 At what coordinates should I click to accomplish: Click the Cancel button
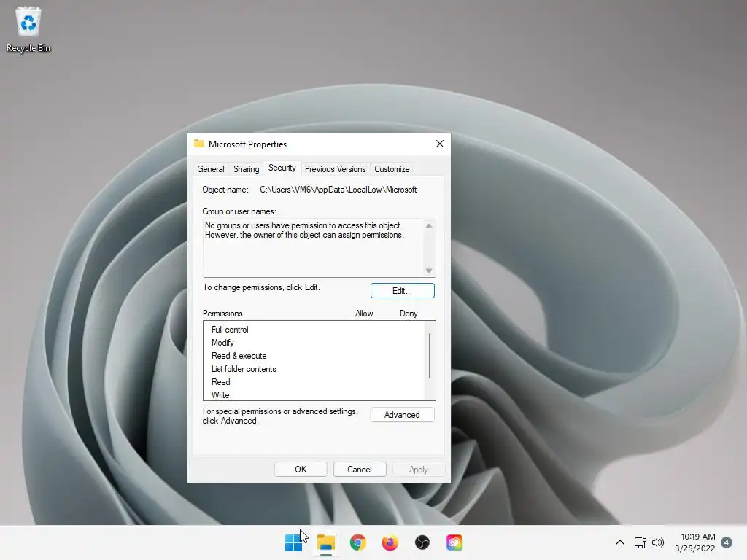coord(360,469)
